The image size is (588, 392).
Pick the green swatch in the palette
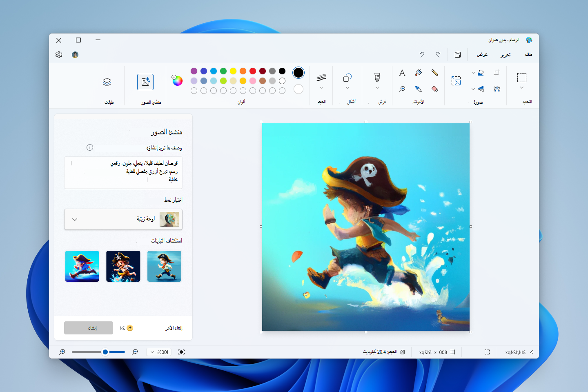pyautogui.click(x=223, y=71)
